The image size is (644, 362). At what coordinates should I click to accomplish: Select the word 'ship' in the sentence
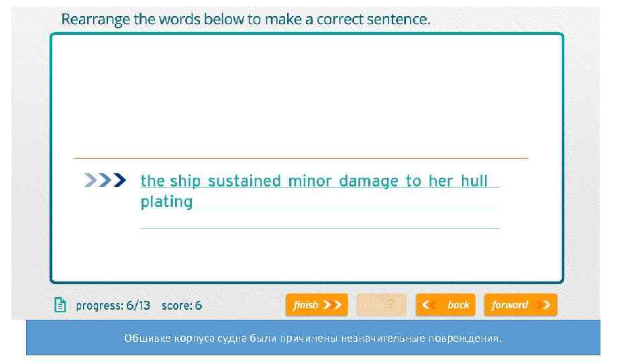click(185, 181)
